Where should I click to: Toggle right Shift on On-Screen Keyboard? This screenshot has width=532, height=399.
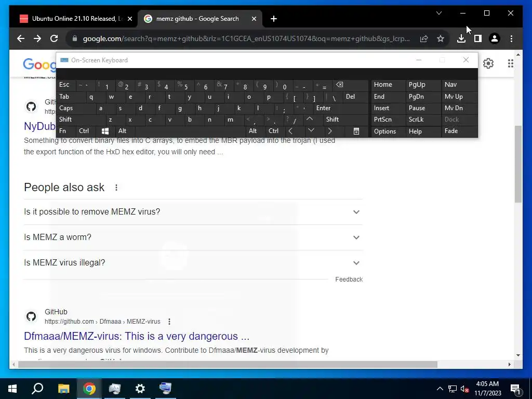tap(345, 119)
